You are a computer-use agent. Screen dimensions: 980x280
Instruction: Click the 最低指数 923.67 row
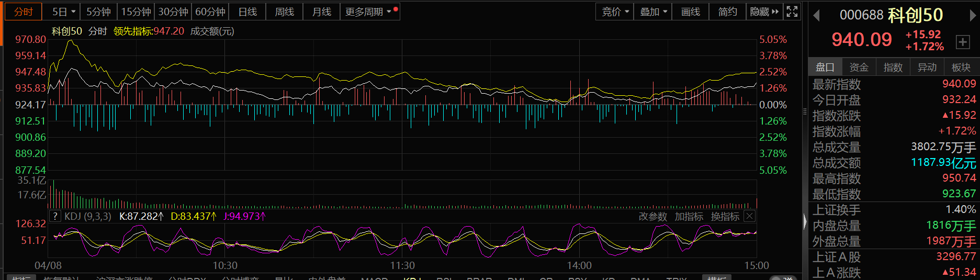coord(894,194)
